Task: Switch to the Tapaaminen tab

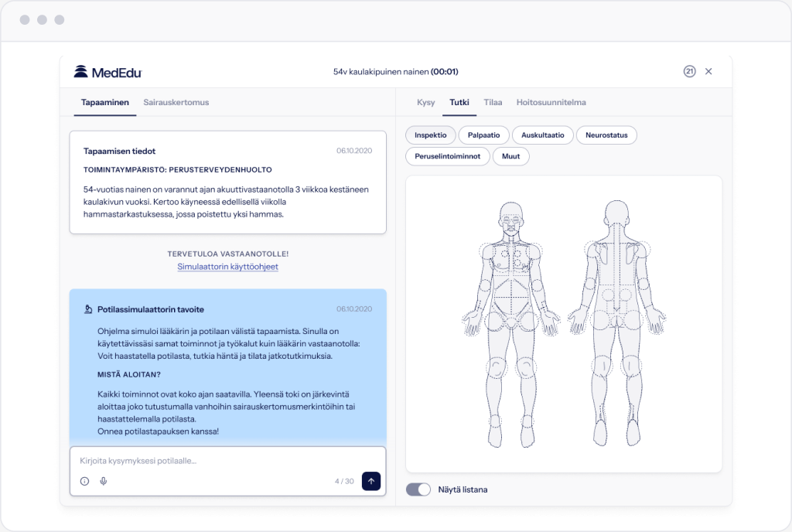Action: [105, 103]
